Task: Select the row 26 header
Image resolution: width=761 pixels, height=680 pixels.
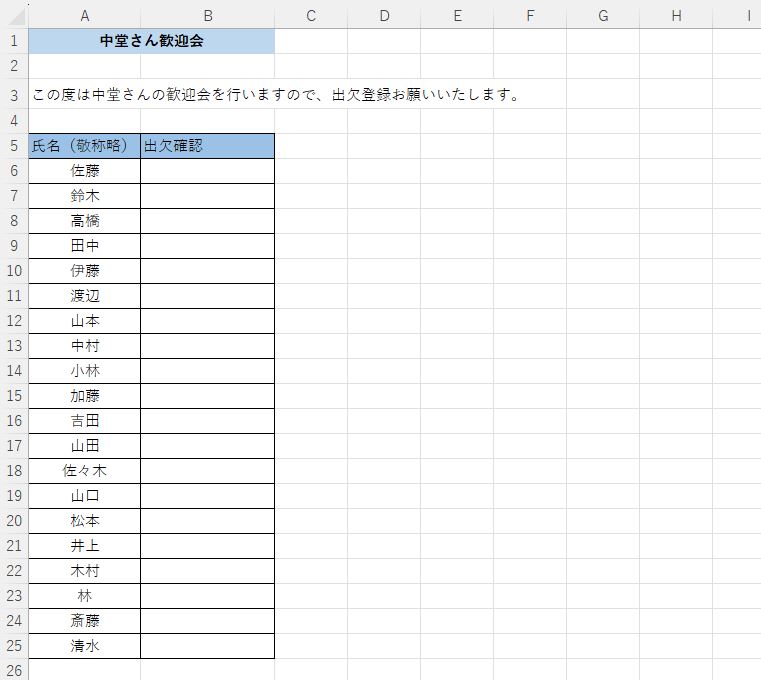Action: click(x=14, y=670)
